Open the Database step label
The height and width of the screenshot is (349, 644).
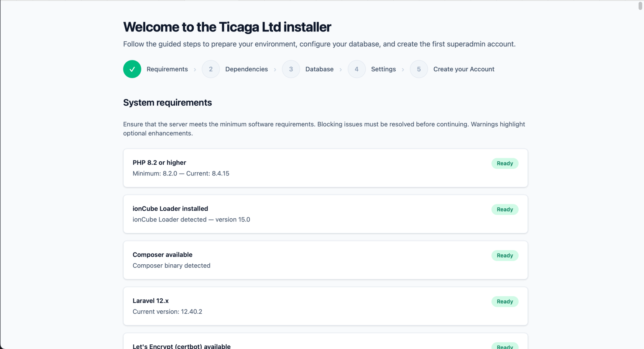click(319, 69)
